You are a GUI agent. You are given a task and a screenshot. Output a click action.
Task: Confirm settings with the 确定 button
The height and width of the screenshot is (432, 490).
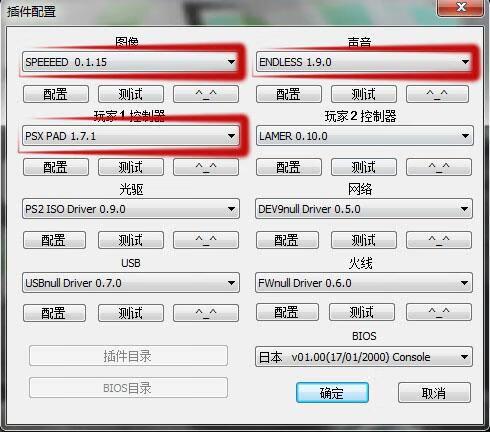(x=332, y=393)
